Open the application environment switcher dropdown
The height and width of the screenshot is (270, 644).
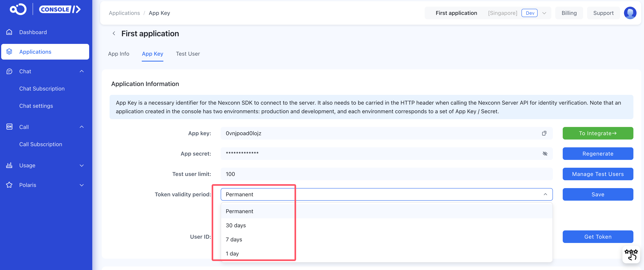[544, 13]
